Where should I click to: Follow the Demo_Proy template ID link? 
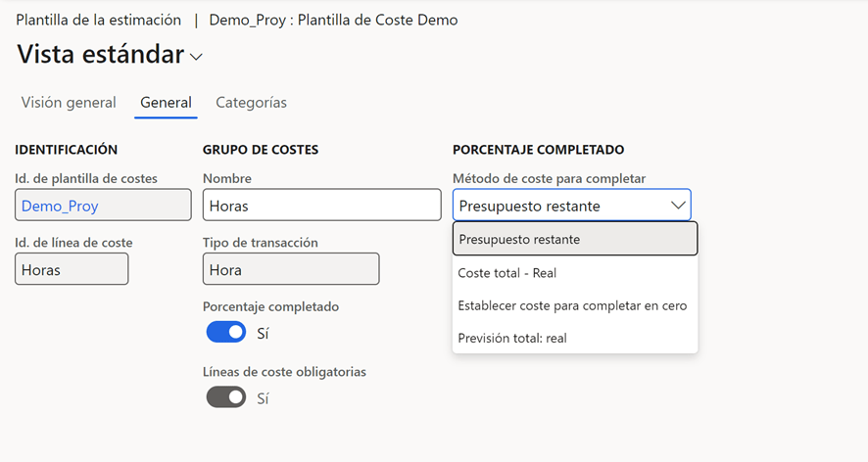[60, 206]
